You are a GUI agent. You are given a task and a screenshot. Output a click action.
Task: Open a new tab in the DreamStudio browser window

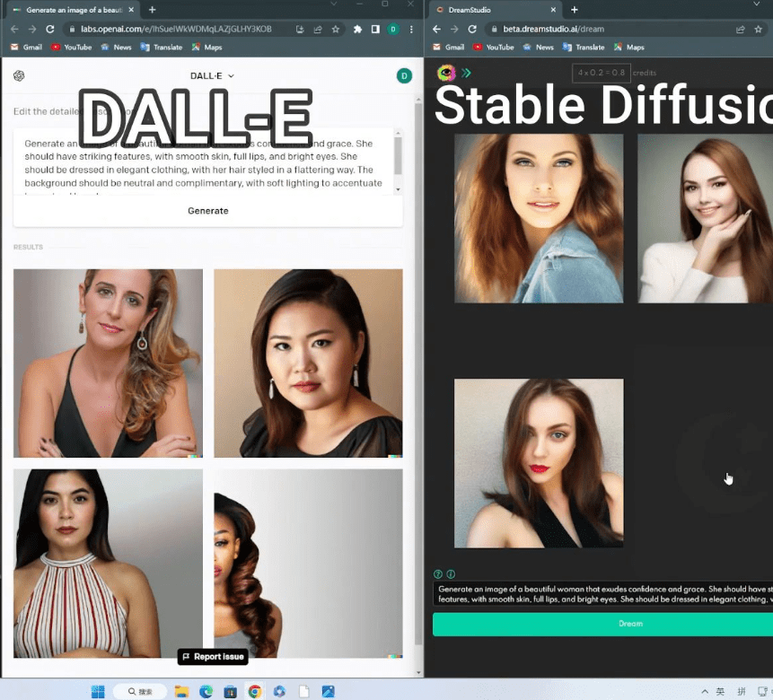[x=575, y=10]
